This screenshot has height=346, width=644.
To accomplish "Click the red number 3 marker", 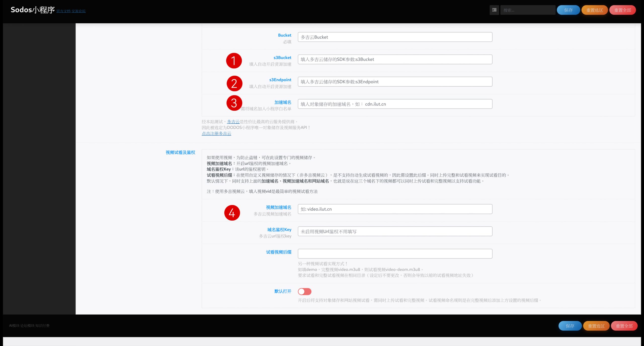I will pyautogui.click(x=234, y=103).
